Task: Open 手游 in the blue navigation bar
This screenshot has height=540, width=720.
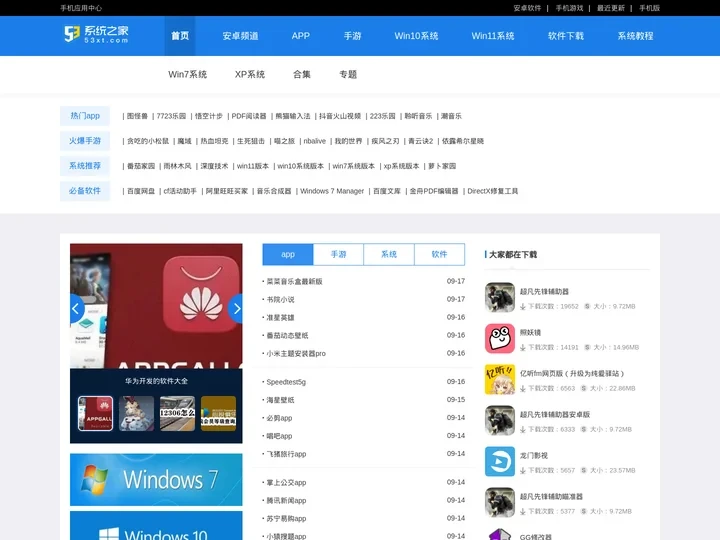Action: pyautogui.click(x=353, y=36)
